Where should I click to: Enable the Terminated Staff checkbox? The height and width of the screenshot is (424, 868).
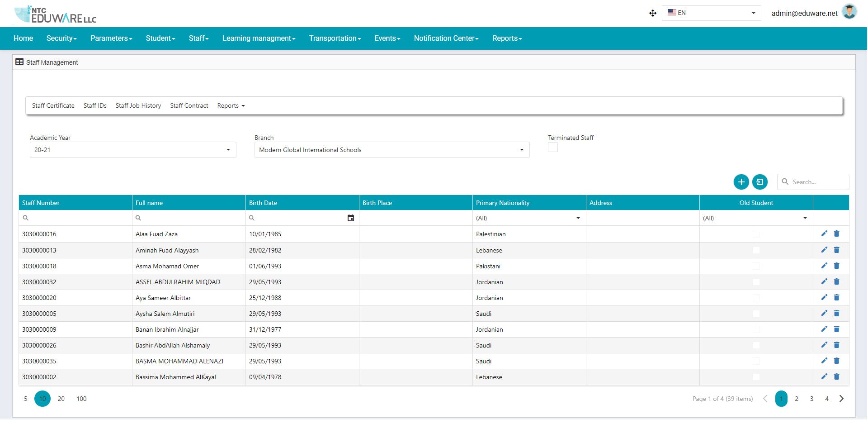(x=552, y=147)
